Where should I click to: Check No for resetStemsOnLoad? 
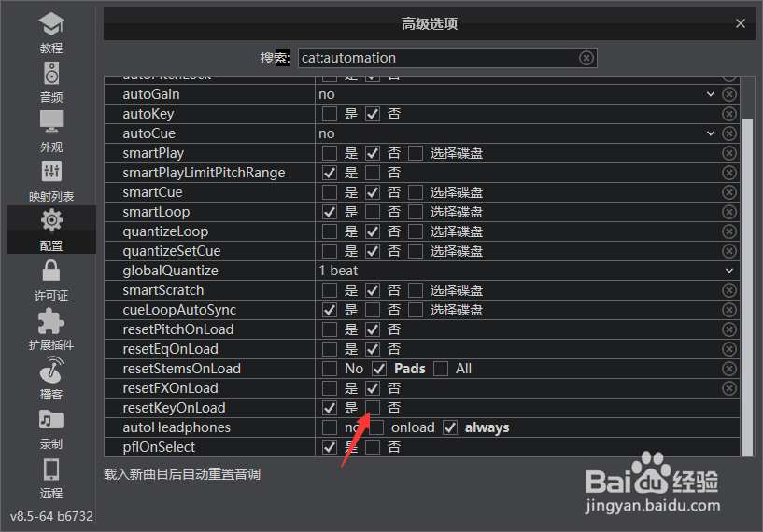tap(330, 369)
